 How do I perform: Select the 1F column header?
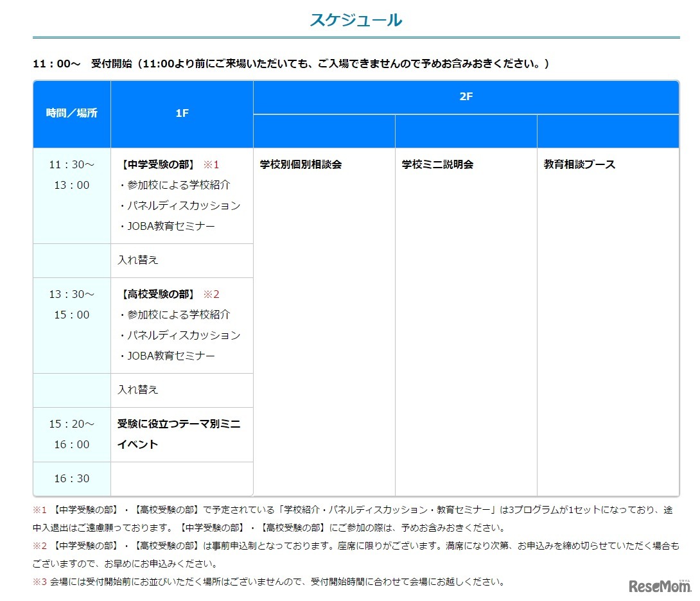[x=182, y=113]
